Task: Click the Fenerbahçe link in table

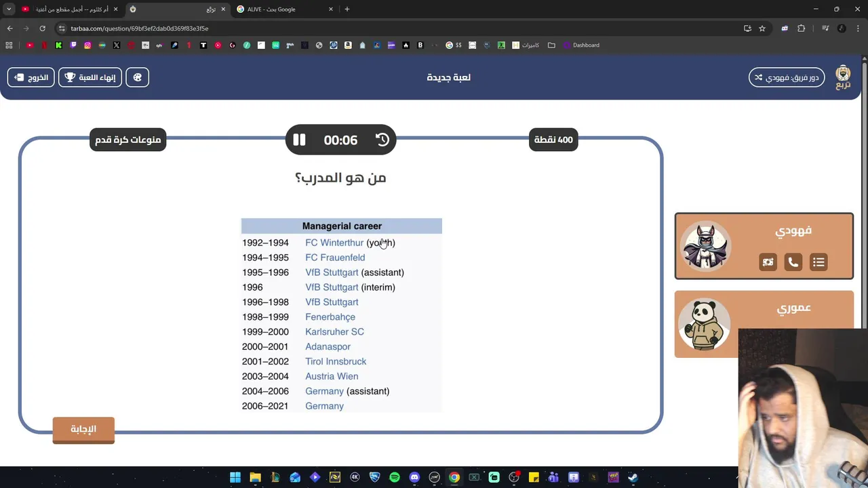Action: coord(330,317)
